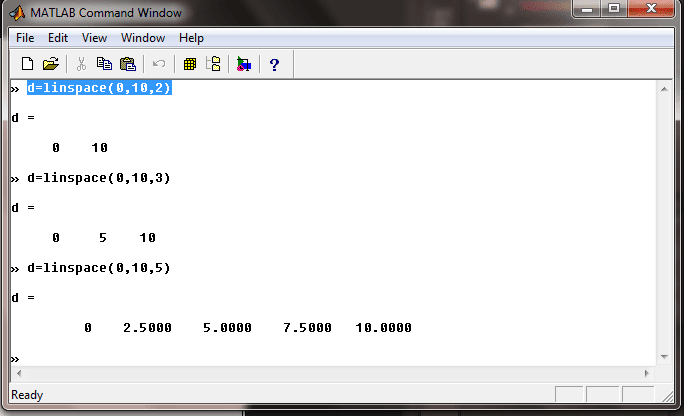
Task: Click the horizontal scrollbar left arrow
Action: [x=19, y=373]
